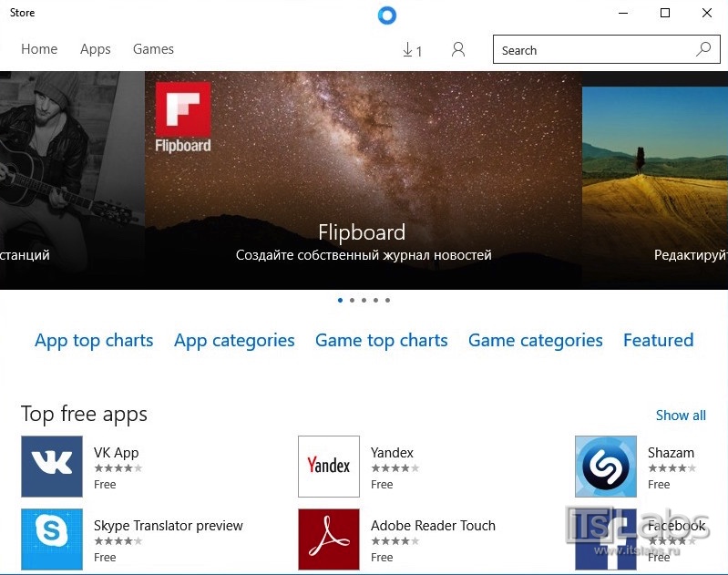The width and height of the screenshot is (728, 575).
Task: Select the second carousel page dot
Action: click(x=352, y=300)
